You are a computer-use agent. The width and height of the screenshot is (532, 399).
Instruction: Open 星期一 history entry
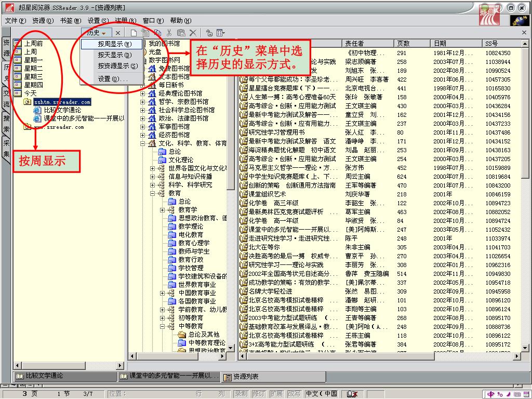(33, 60)
